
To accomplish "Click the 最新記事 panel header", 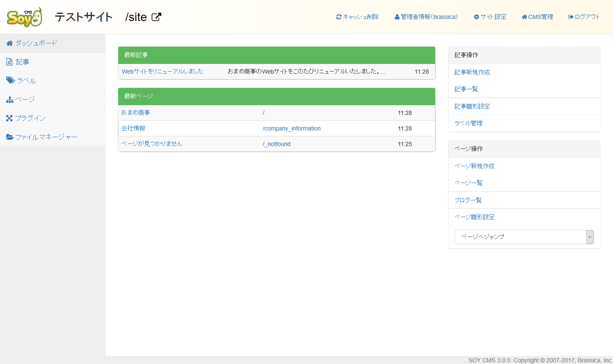I will coord(276,55).
